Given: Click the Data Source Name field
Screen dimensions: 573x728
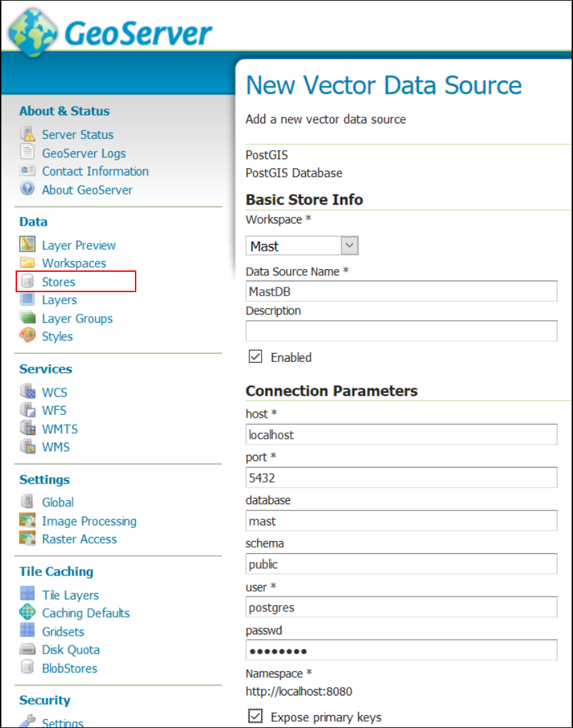Looking at the screenshot, I should click(401, 291).
